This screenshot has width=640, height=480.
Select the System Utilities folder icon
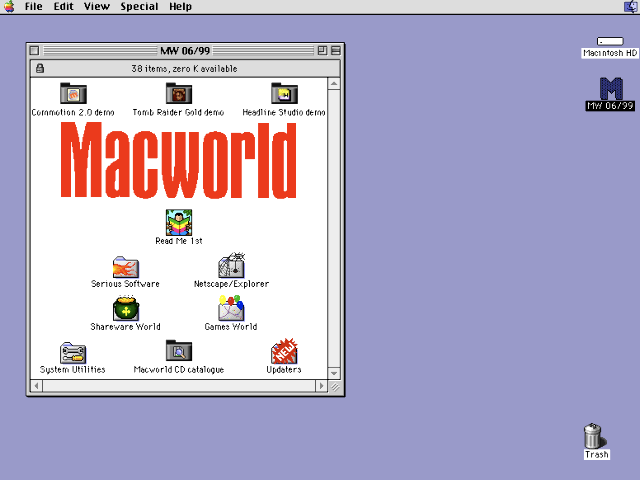click(73, 353)
